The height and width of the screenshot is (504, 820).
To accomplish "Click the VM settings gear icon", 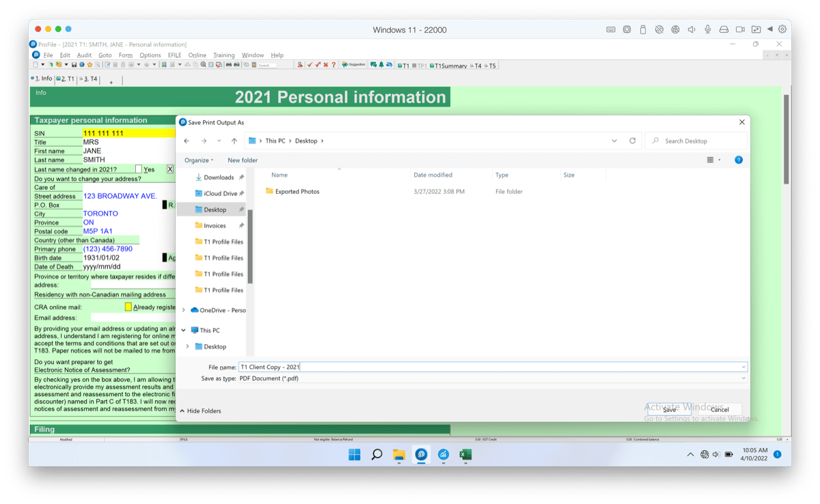I will (x=782, y=29).
